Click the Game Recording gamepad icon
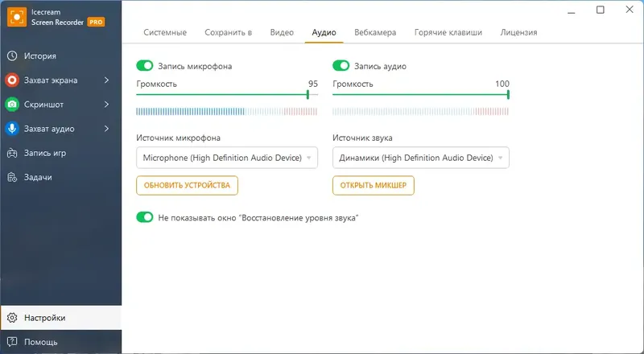Screen dimensions: 644x354 tap(12, 153)
